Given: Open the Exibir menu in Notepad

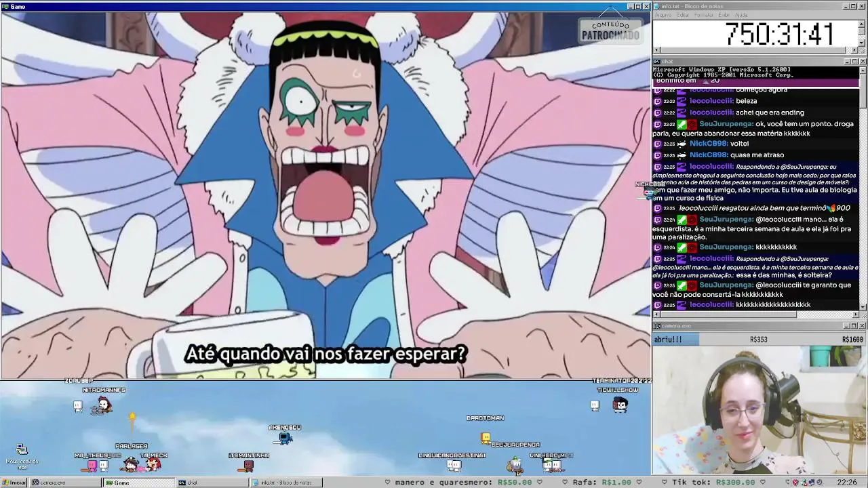Looking at the screenshot, I should coord(724,15).
